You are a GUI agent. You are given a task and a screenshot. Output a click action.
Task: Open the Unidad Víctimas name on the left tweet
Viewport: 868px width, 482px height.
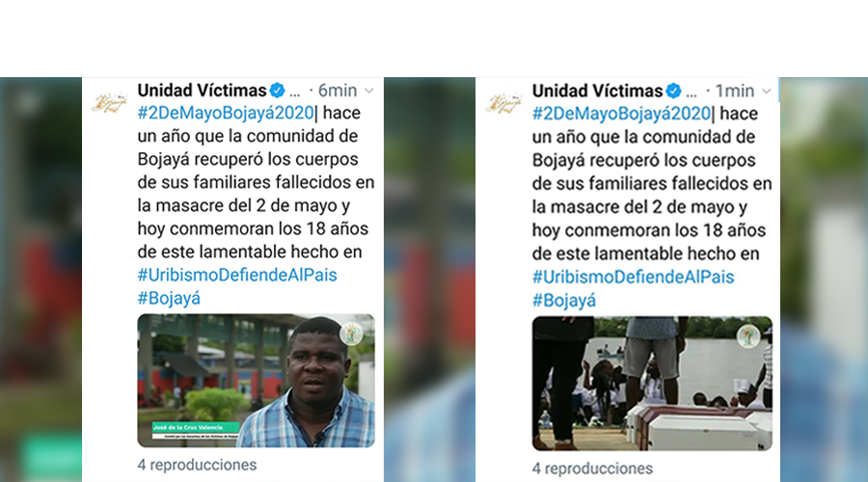pos(203,91)
